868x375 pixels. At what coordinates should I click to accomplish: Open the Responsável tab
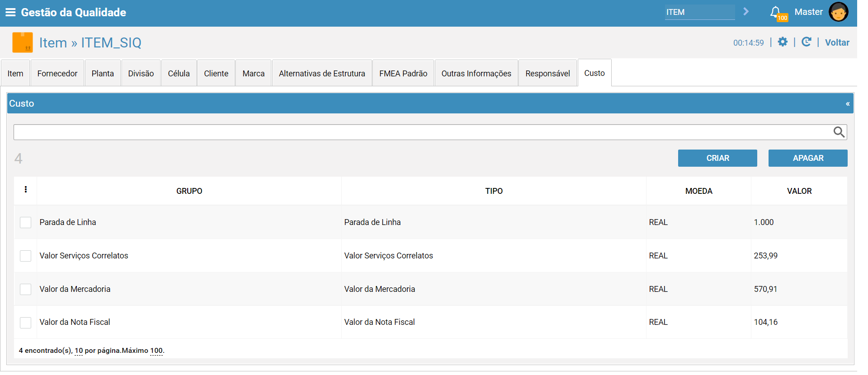[548, 73]
